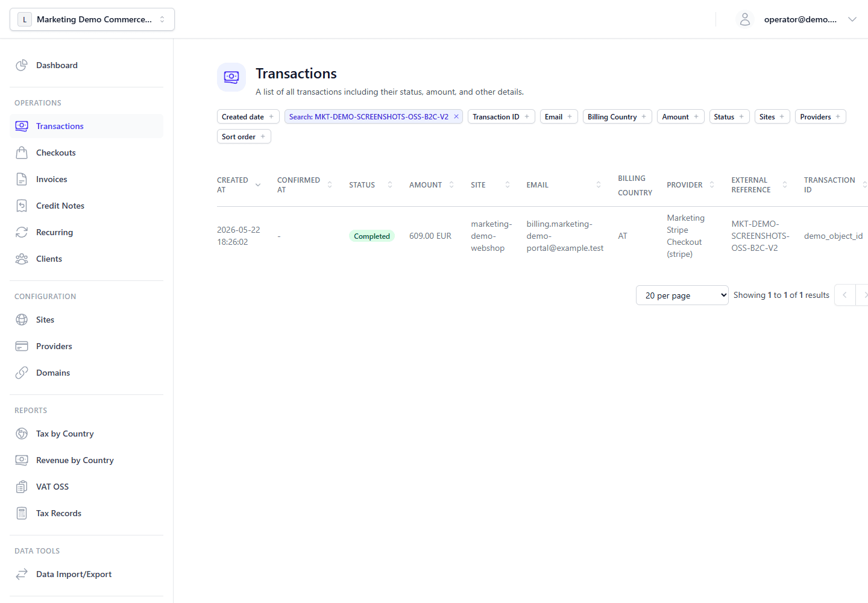The width and height of the screenshot is (868, 603).
Task: Click the AT billing country cell
Action: [623, 236]
